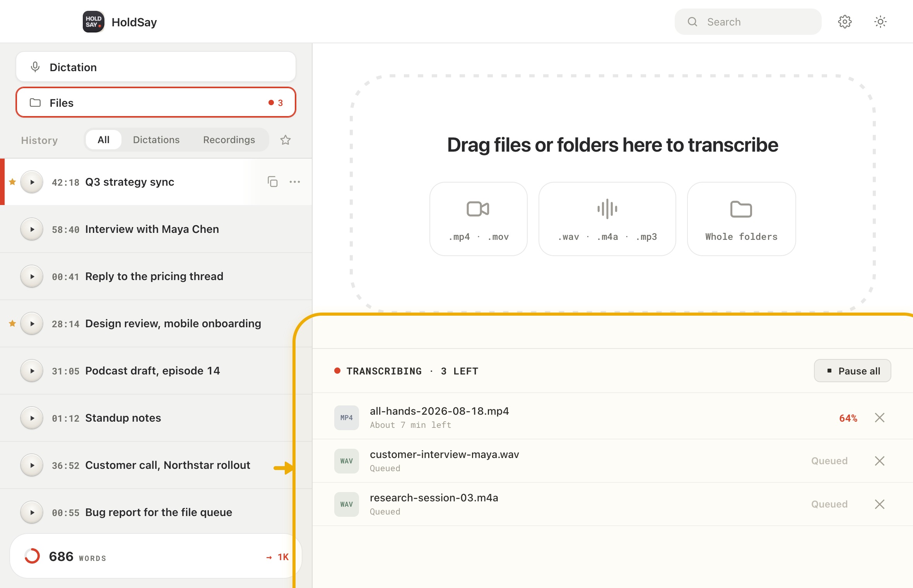
Task: Click the 'Drag files or folders' heading
Action: 613,145
